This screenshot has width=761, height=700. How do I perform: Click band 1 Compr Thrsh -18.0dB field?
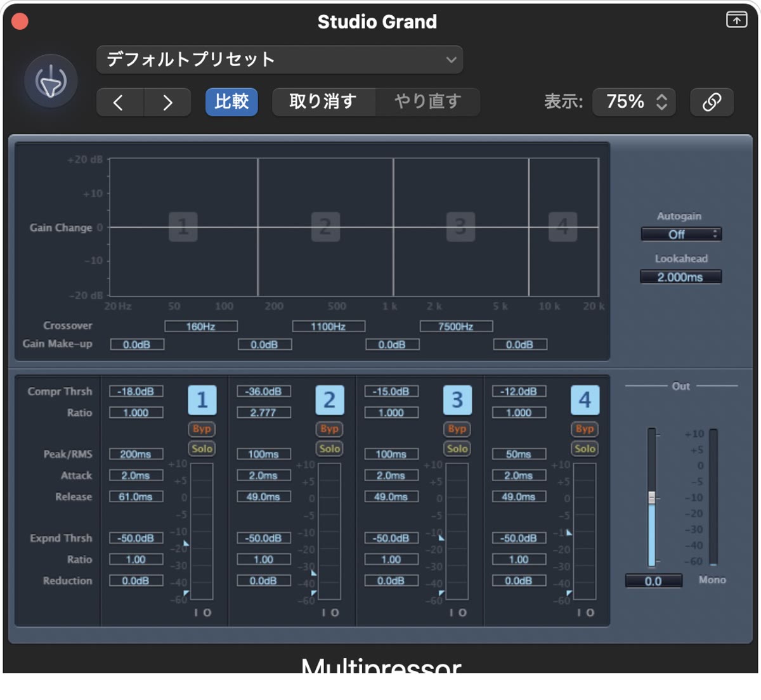coord(136,391)
